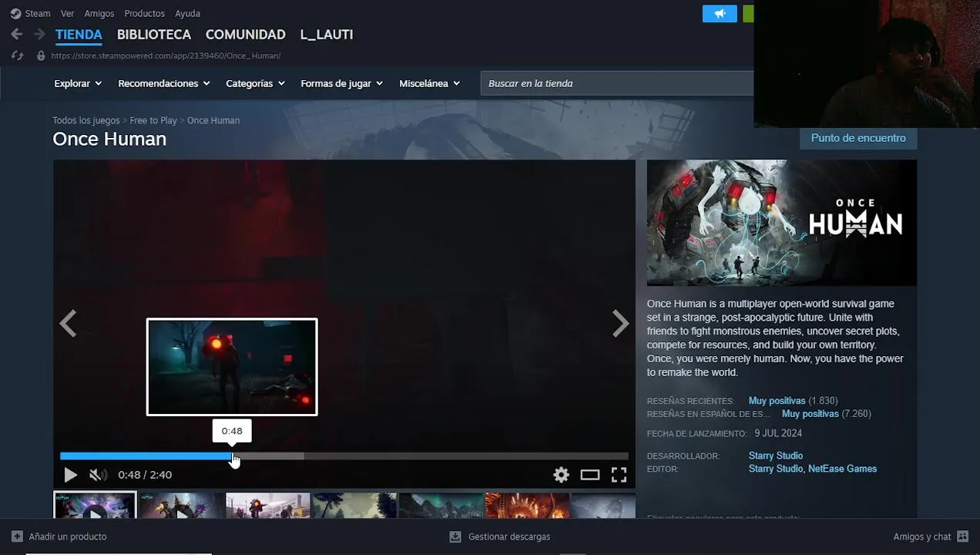
Task: Show previous media with left arrow
Action: point(68,324)
